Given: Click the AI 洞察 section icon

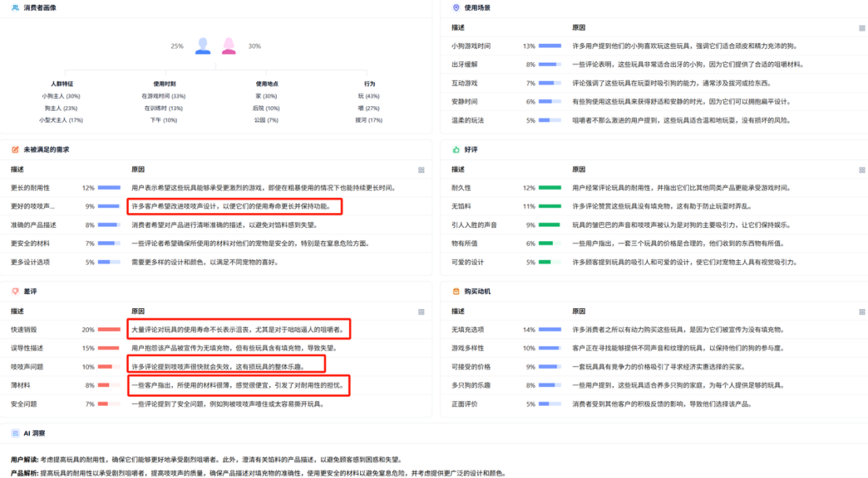Looking at the screenshot, I should 15,433.
